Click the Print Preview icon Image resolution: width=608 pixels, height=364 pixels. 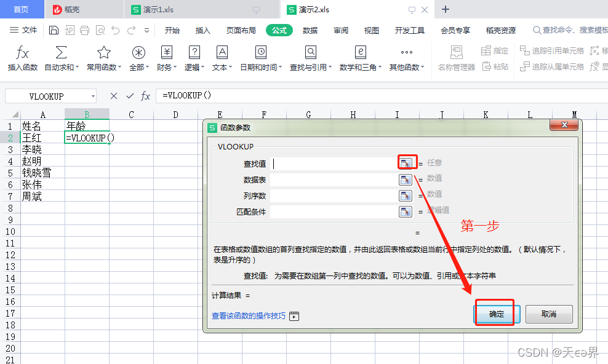[100, 30]
